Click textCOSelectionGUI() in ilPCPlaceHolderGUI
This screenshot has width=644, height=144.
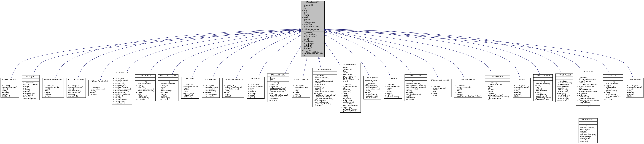[350, 105]
